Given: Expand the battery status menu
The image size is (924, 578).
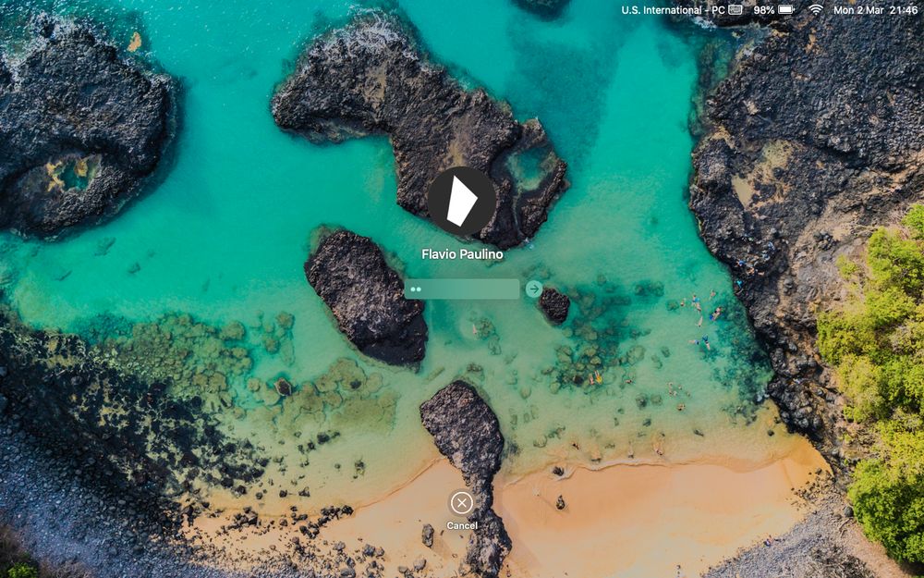Looking at the screenshot, I should point(773,10).
